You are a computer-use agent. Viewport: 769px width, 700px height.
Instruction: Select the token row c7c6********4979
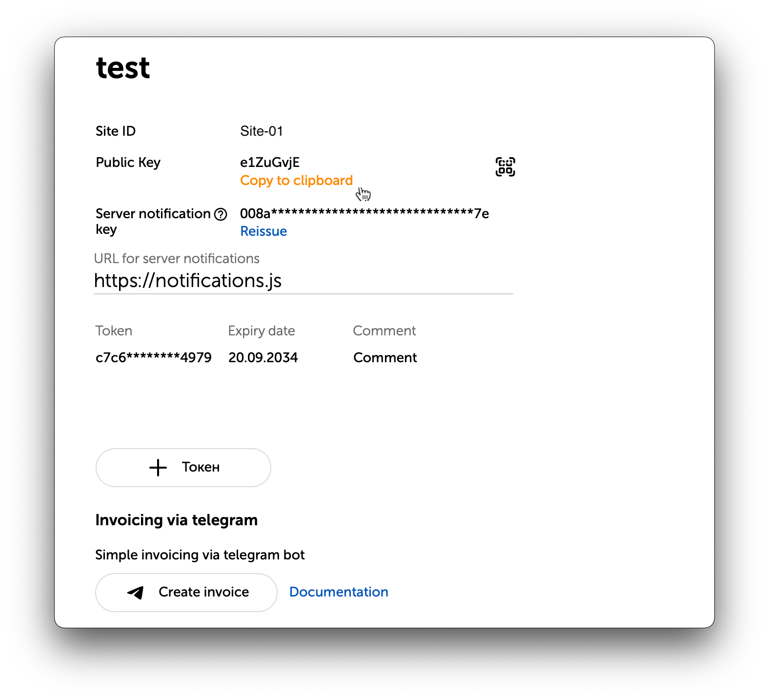(154, 358)
